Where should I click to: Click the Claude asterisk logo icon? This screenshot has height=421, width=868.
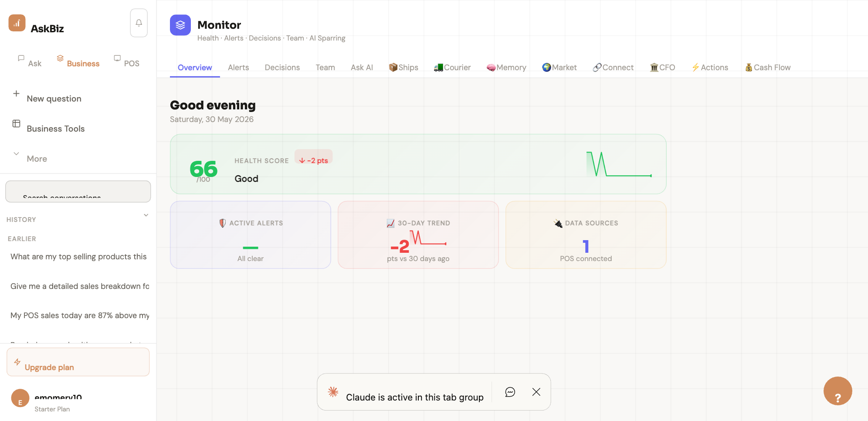pos(333,392)
